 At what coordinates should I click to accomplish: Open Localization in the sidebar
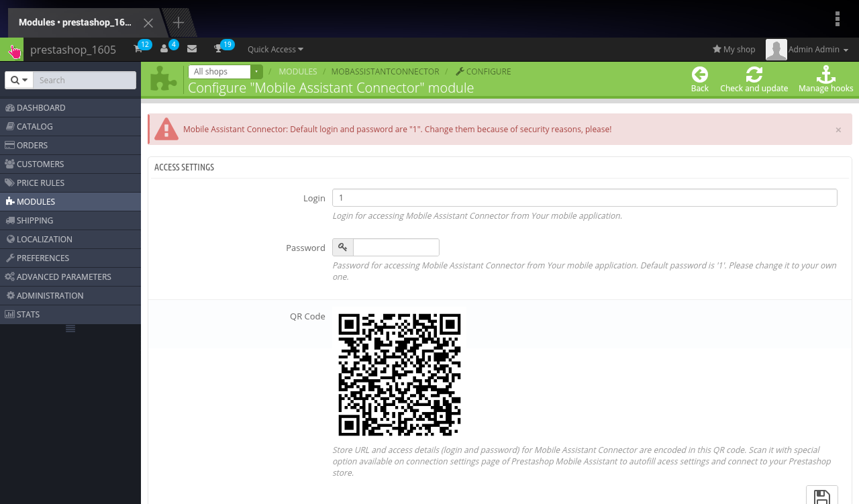[70, 239]
